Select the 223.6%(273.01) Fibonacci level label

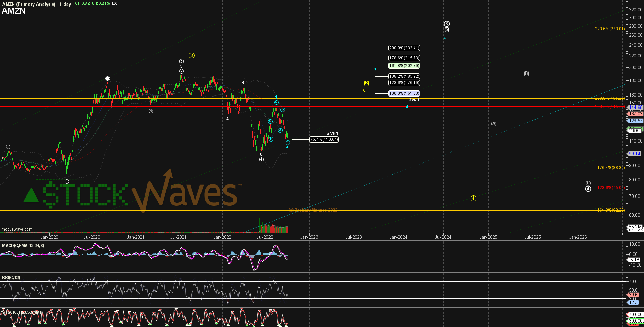pos(610,29)
